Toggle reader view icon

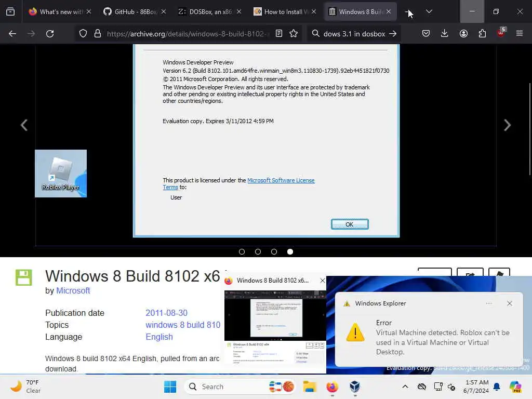tap(279, 34)
